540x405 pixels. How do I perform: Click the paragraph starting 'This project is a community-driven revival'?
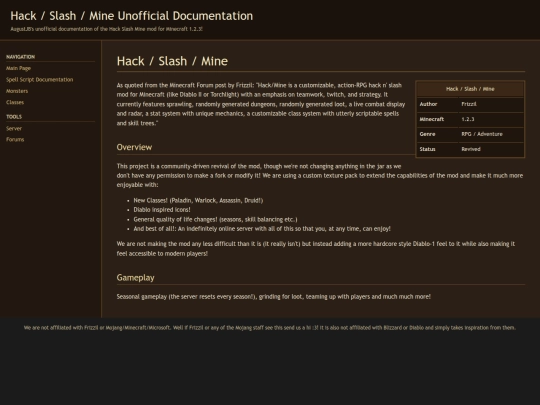pyautogui.click(x=320, y=176)
